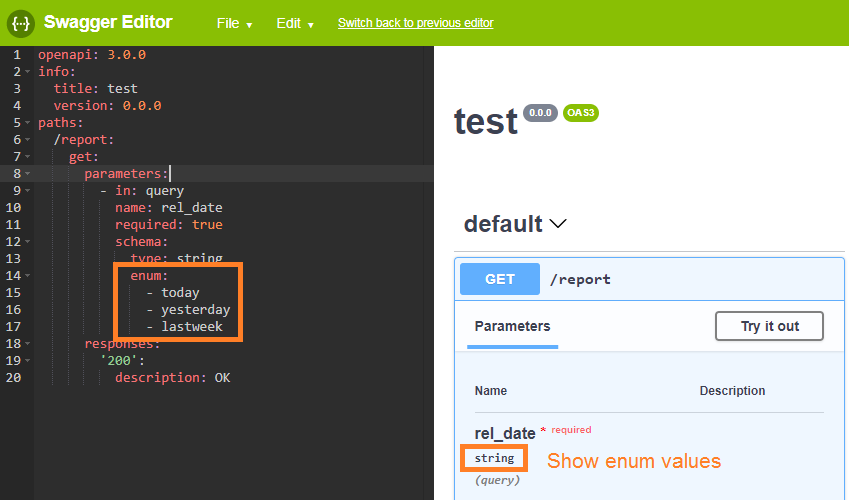Click the 'description: OK' code line
This screenshot has width=849, height=500.
[x=172, y=378]
